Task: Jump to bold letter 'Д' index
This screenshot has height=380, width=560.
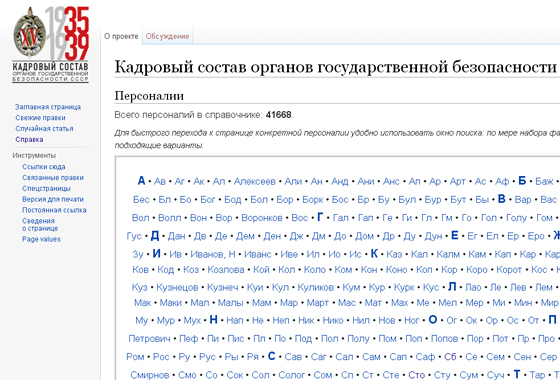Action: [x=155, y=235]
